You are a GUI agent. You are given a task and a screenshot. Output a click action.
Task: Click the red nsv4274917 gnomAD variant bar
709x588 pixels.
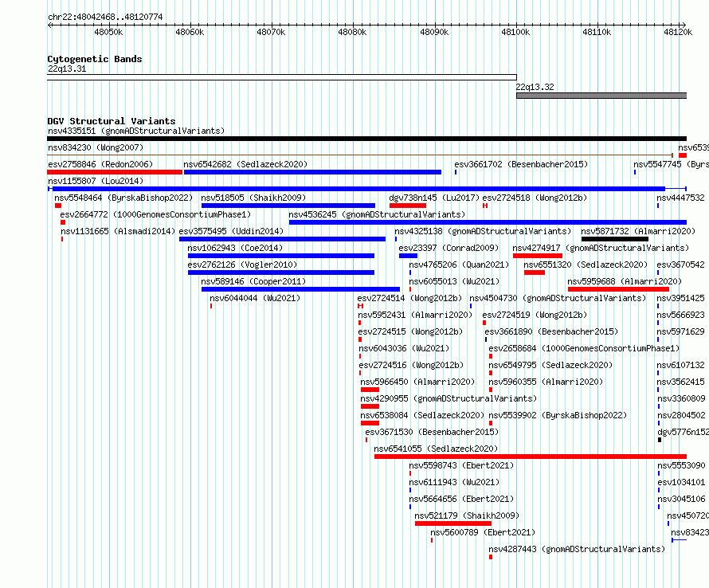click(x=538, y=256)
